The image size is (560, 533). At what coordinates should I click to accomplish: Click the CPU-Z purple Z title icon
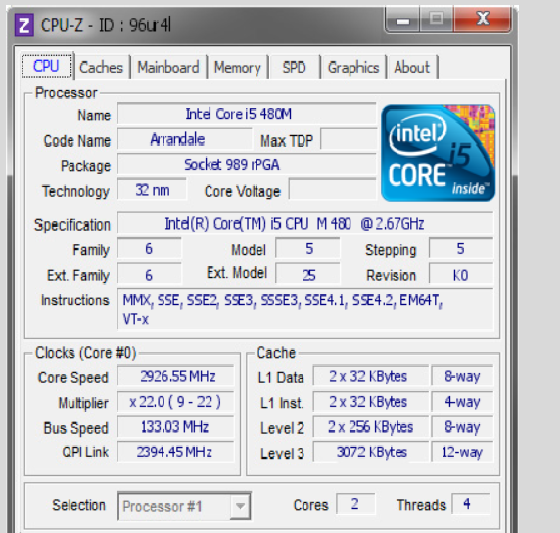point(24,25)
